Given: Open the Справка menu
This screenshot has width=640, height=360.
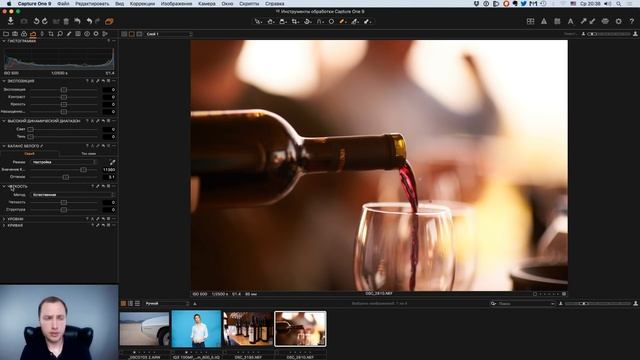Looking at the screenshot, I should tap(274, 4).
